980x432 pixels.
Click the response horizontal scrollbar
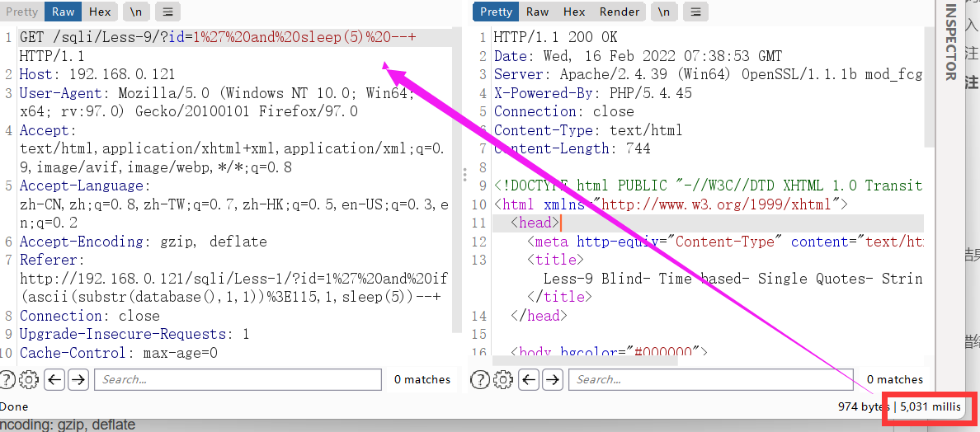click(x=585, y=360)
